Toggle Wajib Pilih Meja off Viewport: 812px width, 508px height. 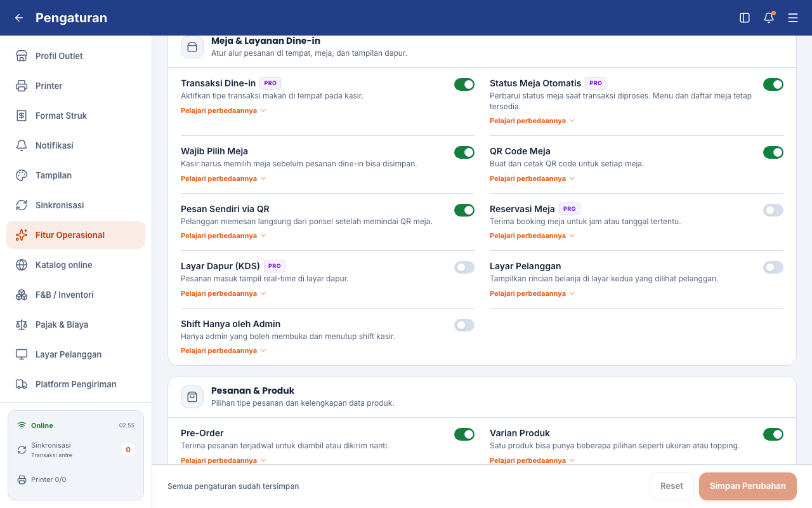point(464,152)
